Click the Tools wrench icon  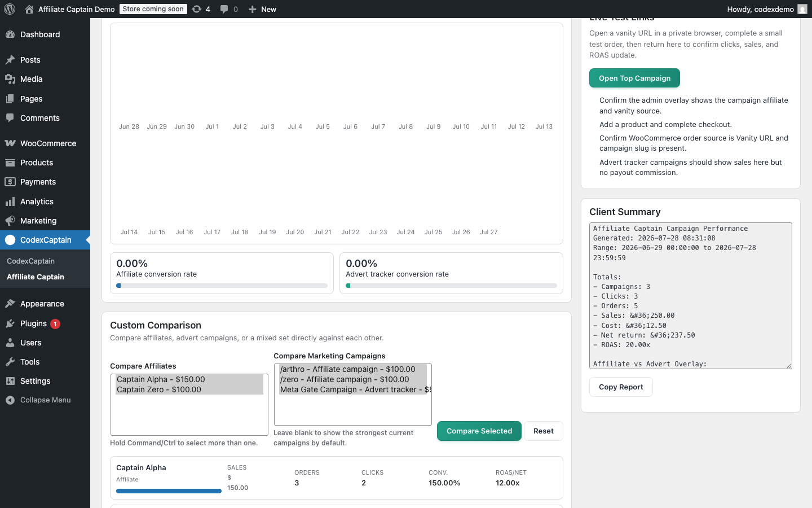click(10, 362)
